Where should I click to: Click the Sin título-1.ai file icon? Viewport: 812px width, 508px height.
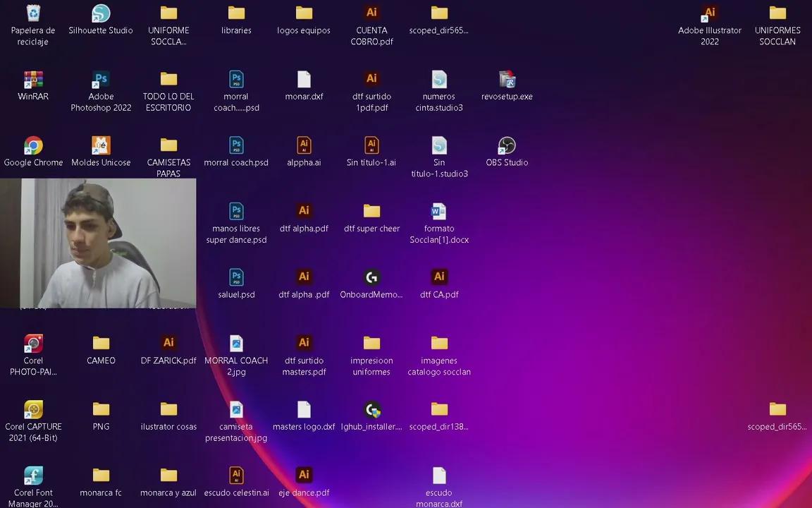tap(372, 145)
